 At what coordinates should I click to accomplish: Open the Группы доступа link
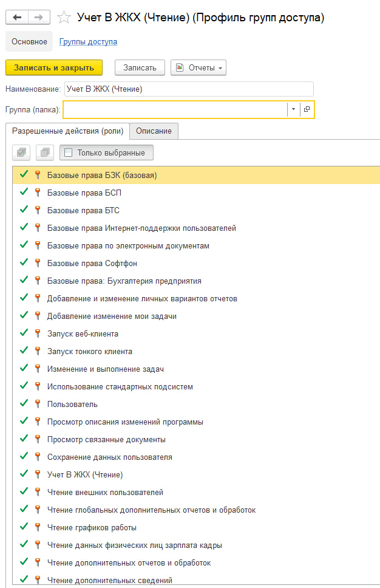(x=88, y=42)
